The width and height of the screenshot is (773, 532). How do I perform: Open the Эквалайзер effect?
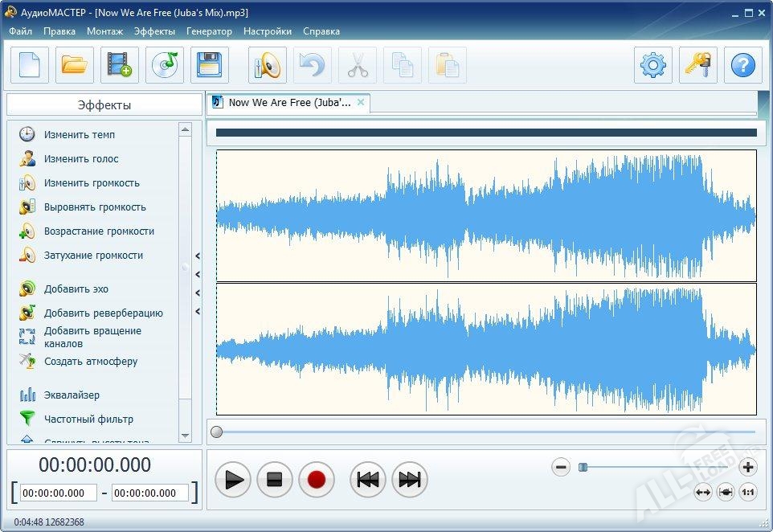click(72, 395)
